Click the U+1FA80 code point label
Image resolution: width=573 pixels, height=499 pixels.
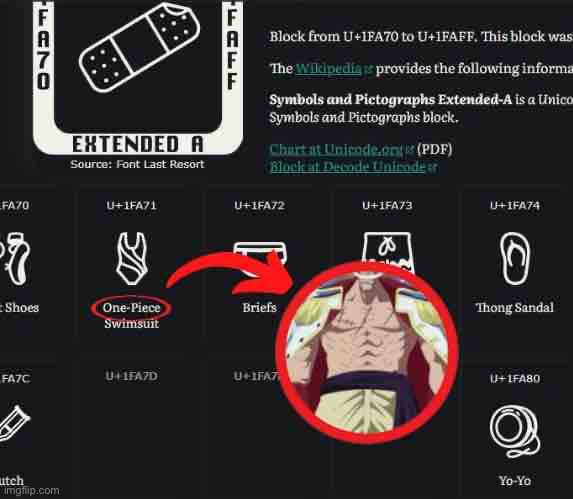click(x=515, y=378)
